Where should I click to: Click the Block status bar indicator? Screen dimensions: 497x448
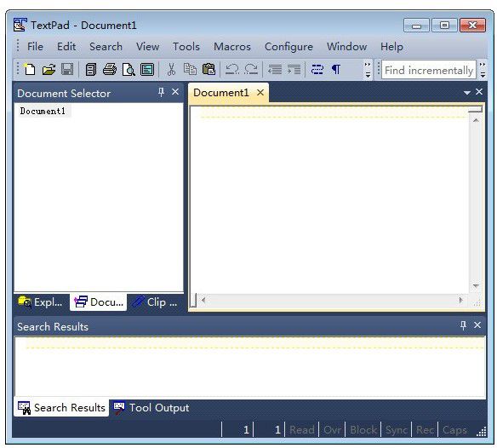point(363,430)
